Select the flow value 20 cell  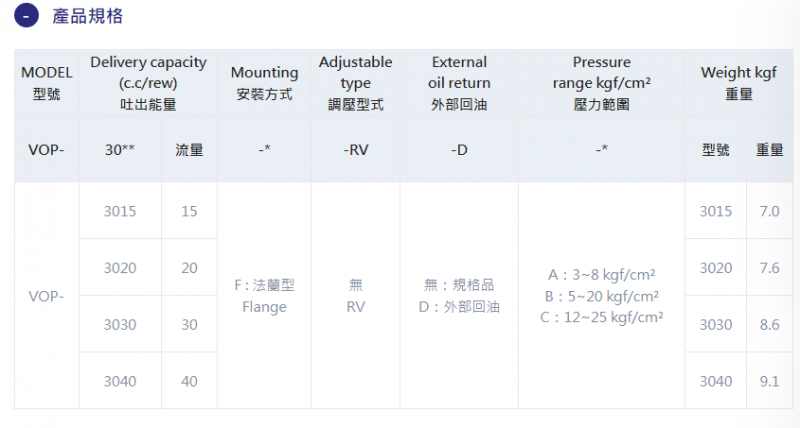(x=189, y=267)
